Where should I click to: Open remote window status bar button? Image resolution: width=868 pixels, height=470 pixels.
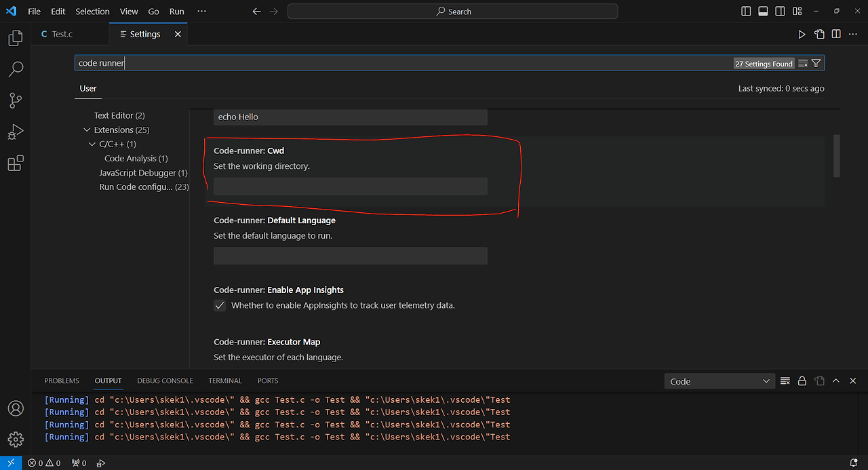11,463
